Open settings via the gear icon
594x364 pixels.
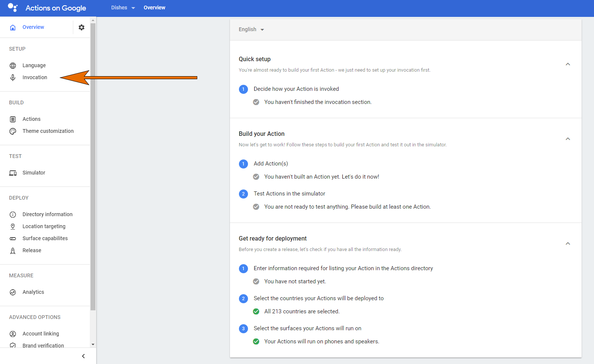point(82,27)
